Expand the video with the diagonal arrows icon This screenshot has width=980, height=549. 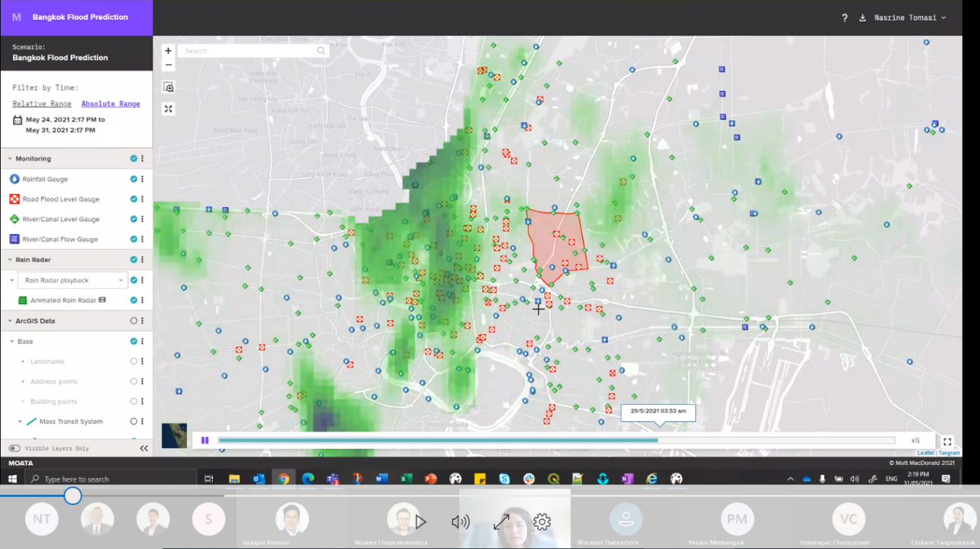click(x=501, y=522)
